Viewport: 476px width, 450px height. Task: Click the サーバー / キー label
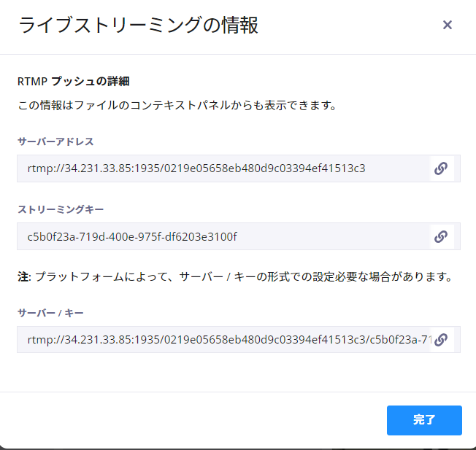[50, 313]
